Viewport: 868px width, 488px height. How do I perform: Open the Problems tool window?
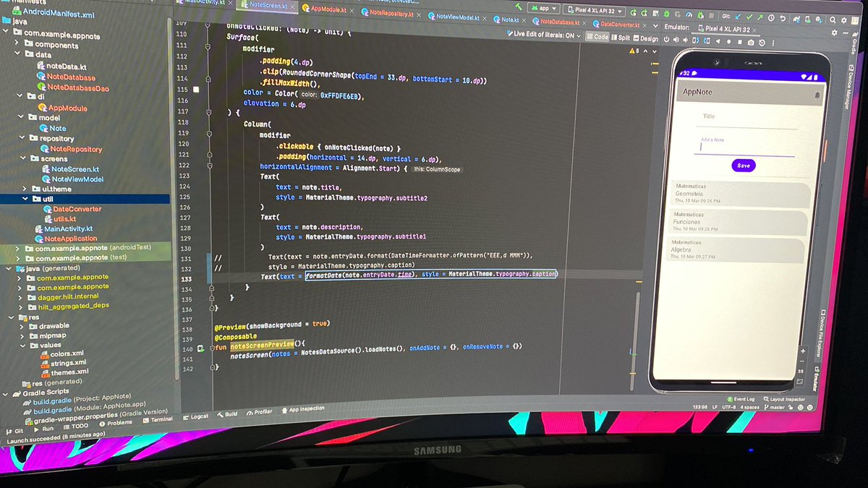[x=116, y=422]
